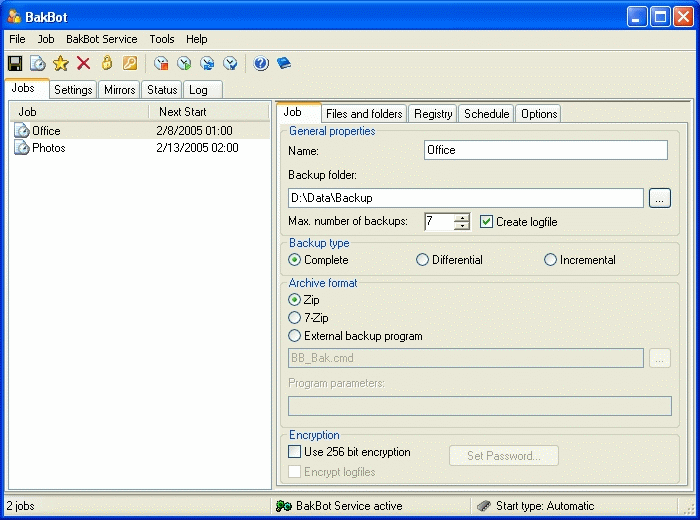Click the clock icon with blue checkmark

pos(230,63)
